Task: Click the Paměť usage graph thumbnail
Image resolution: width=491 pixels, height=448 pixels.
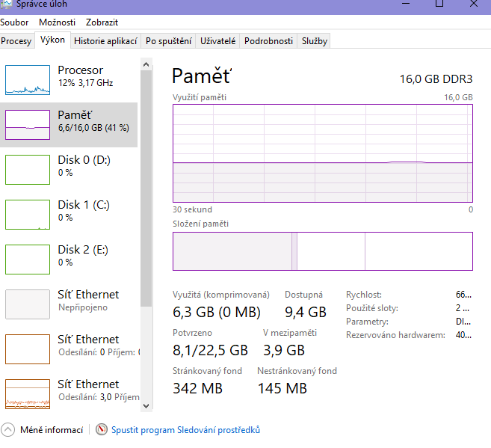Action: point(27,124)
